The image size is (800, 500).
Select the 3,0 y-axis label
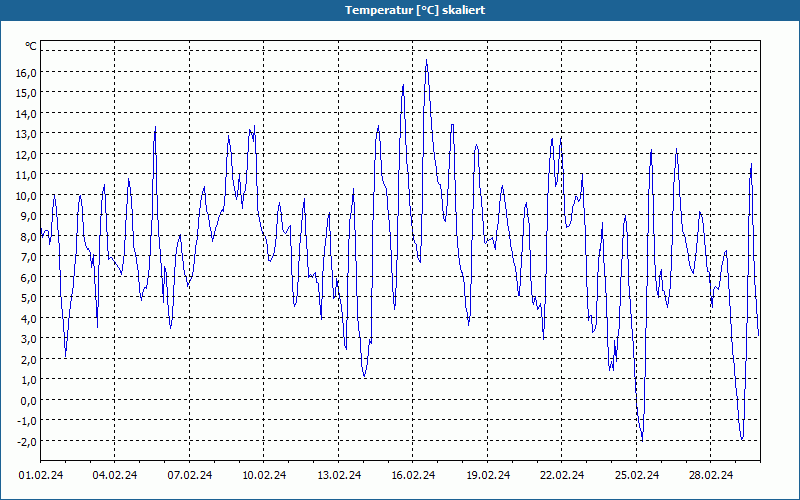[x=29, y=339]
